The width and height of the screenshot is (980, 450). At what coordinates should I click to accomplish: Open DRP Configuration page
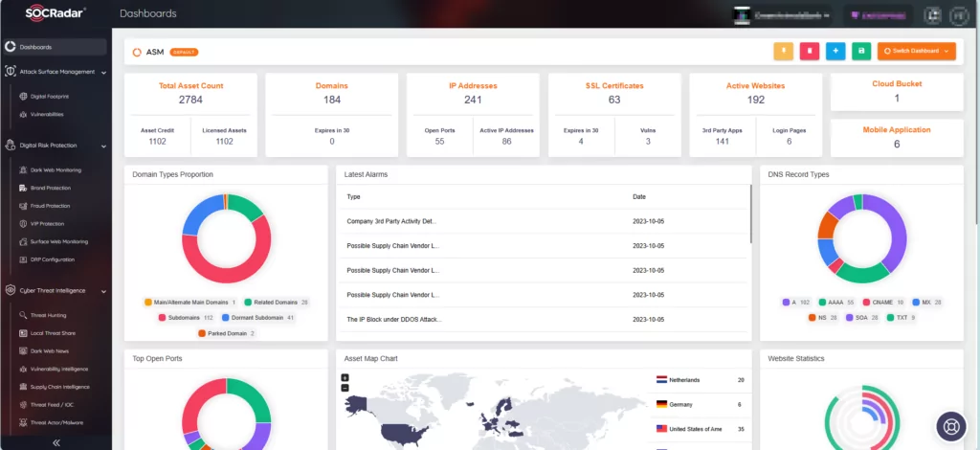[53, 259]
